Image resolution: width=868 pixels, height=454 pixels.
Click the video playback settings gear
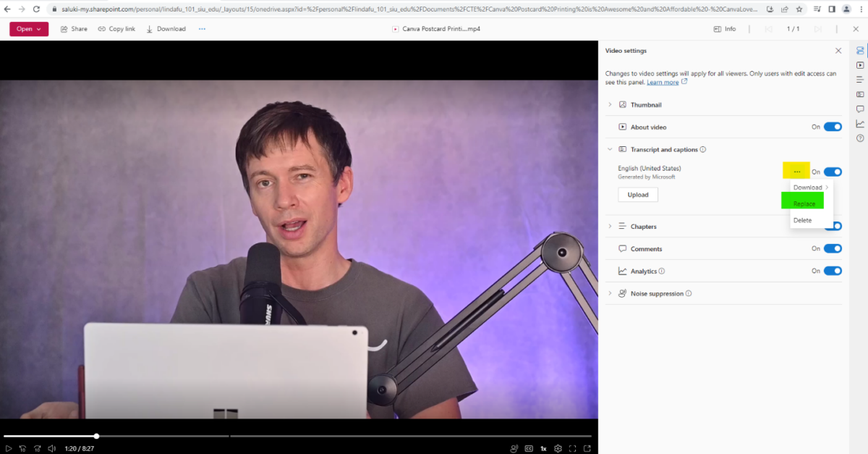[x=558, y=448]
